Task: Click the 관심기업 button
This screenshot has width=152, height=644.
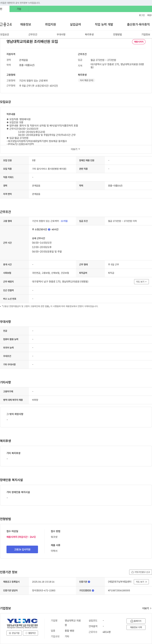Action: click(x=14, y=633)
